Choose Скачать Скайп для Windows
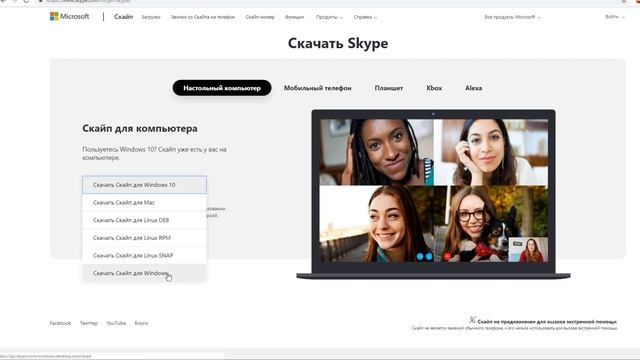This screenshot has width=640, height=360. click(x=144, y=273)
